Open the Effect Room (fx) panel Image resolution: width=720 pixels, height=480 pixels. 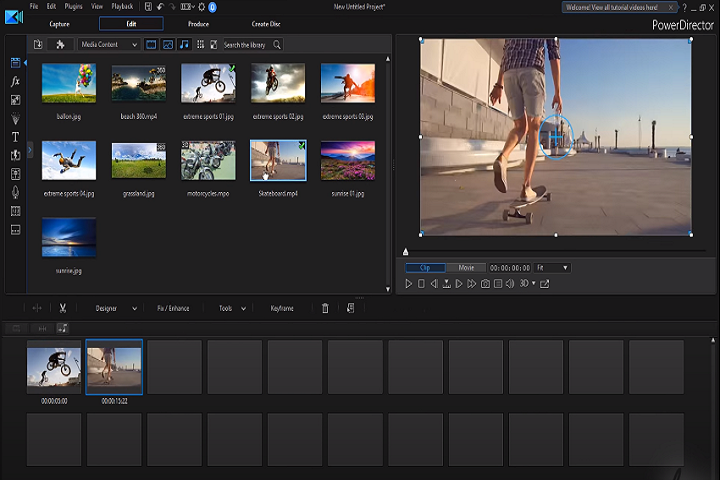(15, 81)
